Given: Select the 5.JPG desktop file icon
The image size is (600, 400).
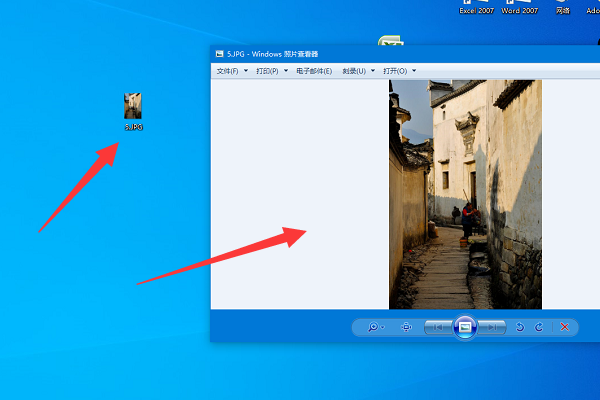Looking at the screenshot, I should [133, 106].
